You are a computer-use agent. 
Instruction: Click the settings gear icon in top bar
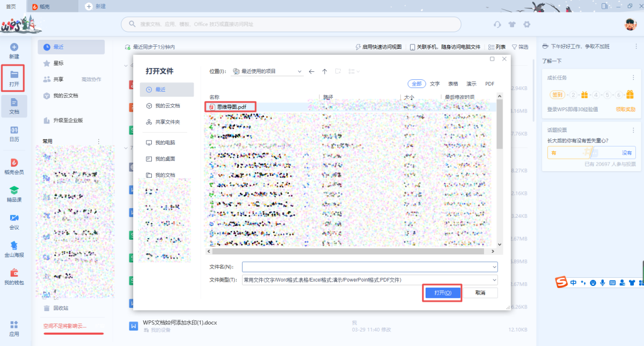tap(526, 24)
